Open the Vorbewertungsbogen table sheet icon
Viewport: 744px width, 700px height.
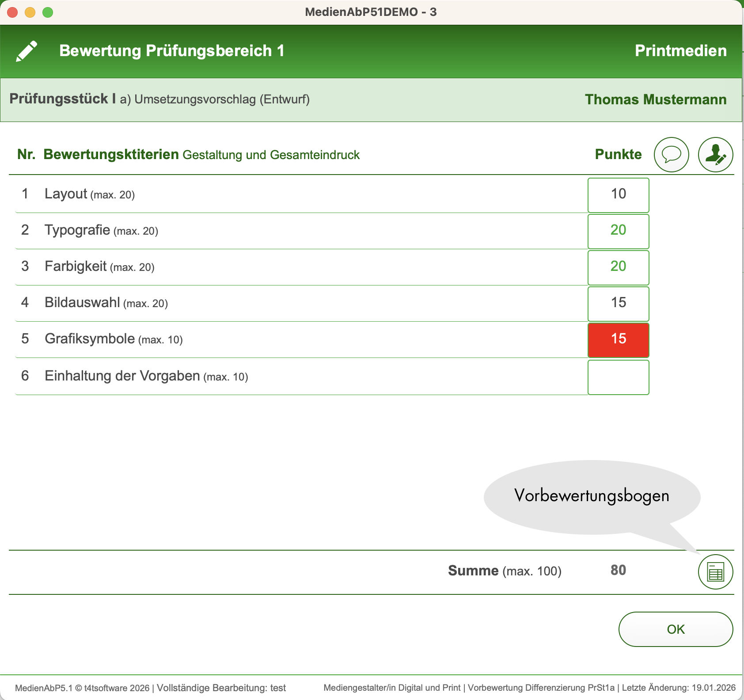[715, 572]
